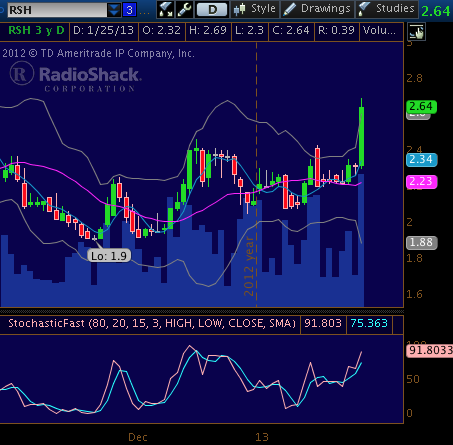Click the blue 2.34 price axis label
Screen dimensions: 453x445
421,159
